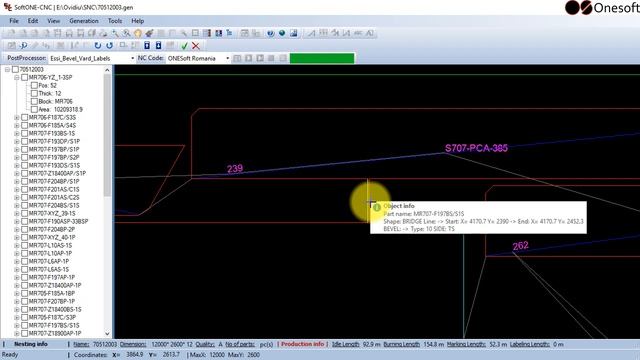Tick the 70512003 root checkbox
This screenshot has height=360, width=640.
[x=15, y=69]
